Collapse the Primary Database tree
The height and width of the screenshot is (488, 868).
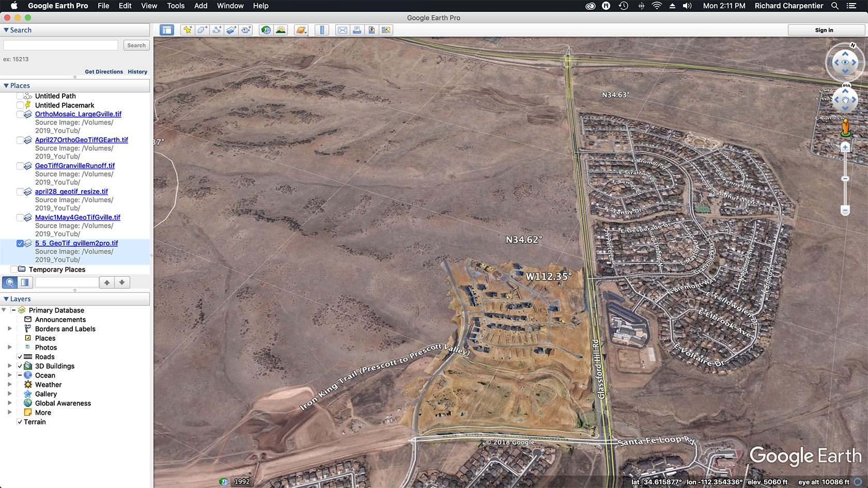pyautogui.click(x=4, y=310)
